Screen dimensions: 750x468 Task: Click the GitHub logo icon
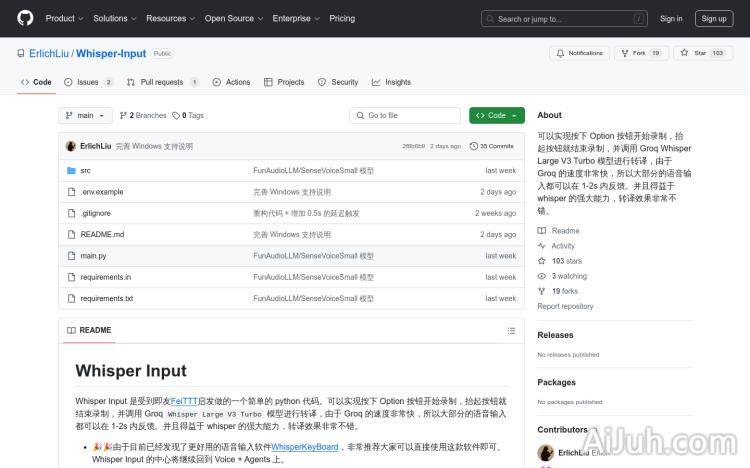(x=25, y=18)
